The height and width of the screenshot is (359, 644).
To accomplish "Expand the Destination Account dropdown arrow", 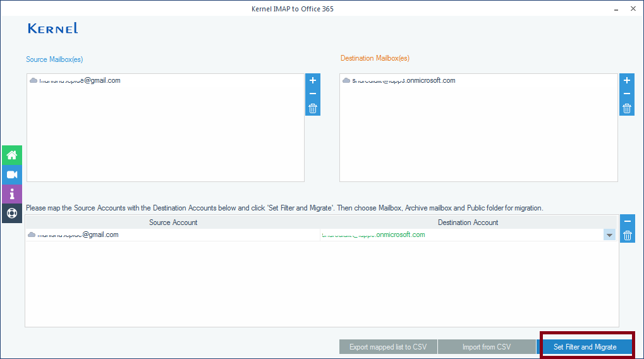I will coord(609,235).
